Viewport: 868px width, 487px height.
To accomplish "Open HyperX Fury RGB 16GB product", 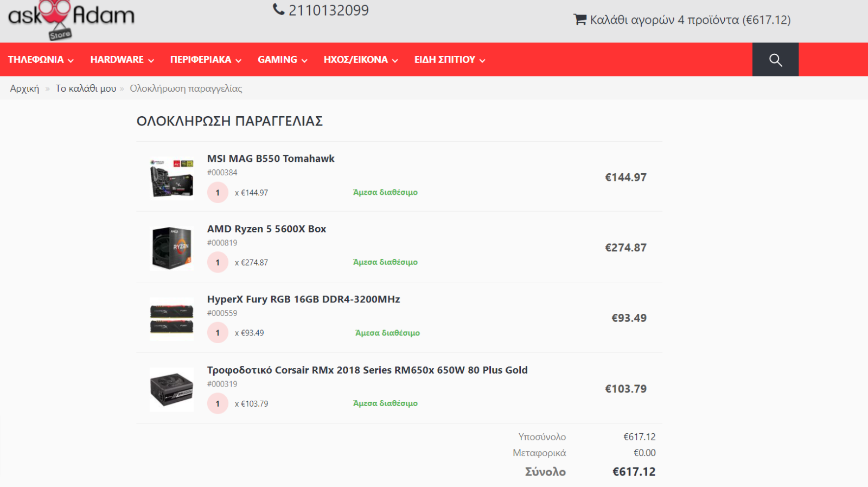I will pos(303,299).
